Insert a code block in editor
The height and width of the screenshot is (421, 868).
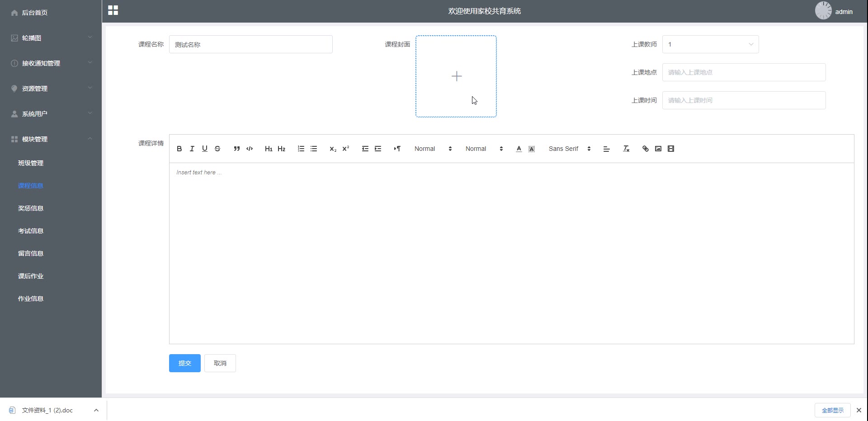[250, 149]
